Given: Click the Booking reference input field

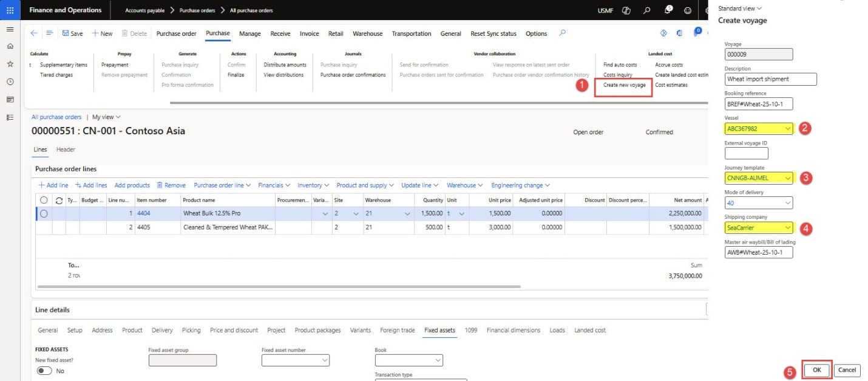Looking at the screenshot, I should pyautogui.click(x=758, y=103).
